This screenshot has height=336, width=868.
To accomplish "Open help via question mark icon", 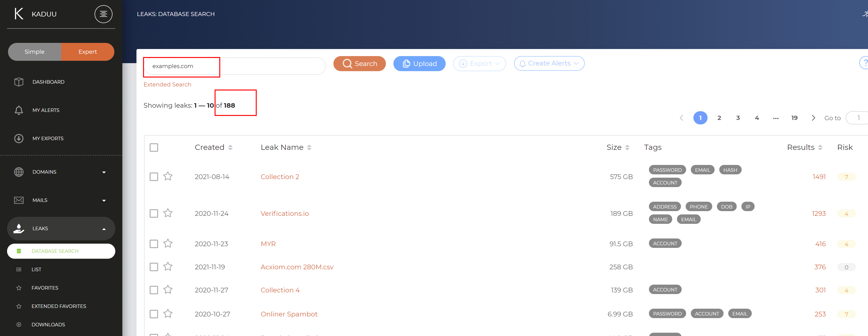I will [864, 63].
